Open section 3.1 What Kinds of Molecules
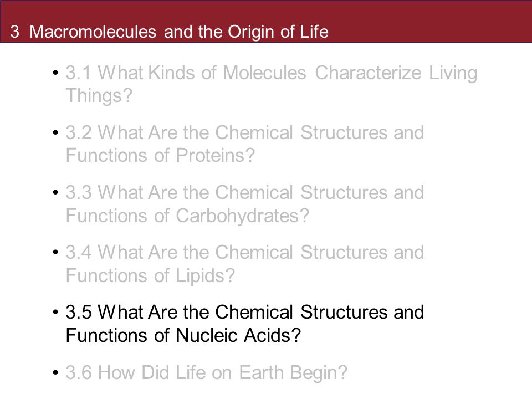 (272, 73)
